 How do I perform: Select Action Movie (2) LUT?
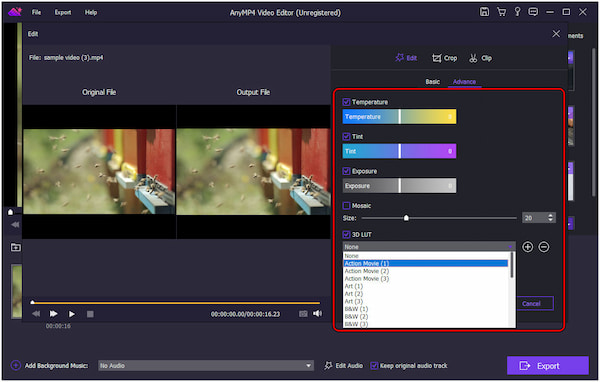point(426,271)
